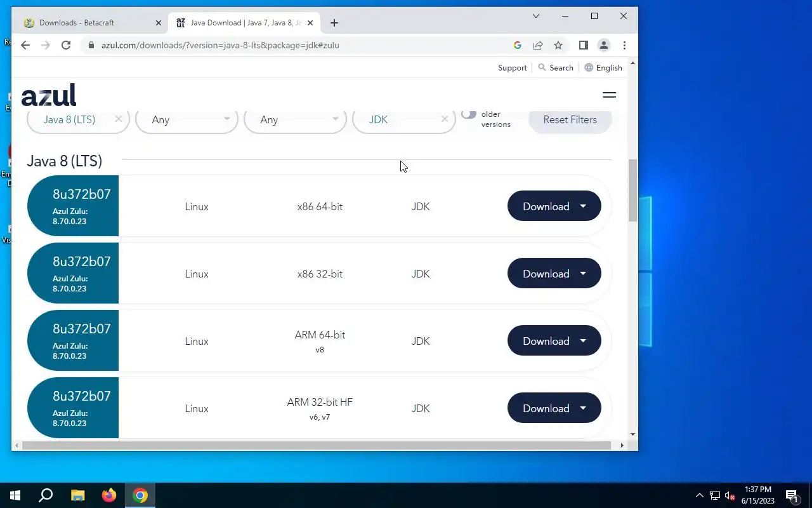
Task: Open Chrome three-dot menu
Action: [x=624, y=45]
